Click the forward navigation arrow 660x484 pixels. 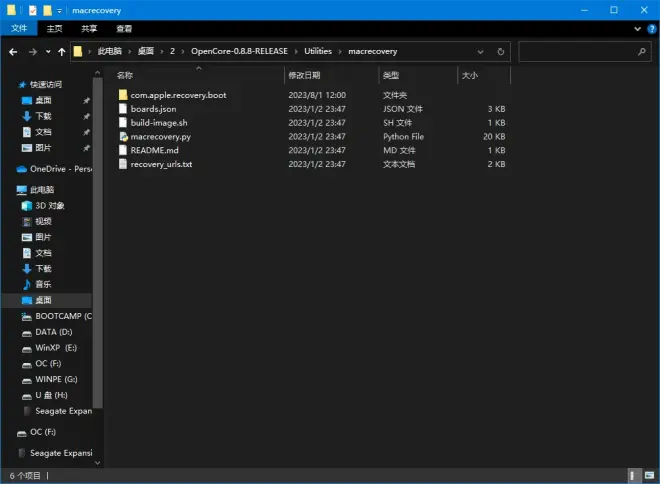pos(32,52)
